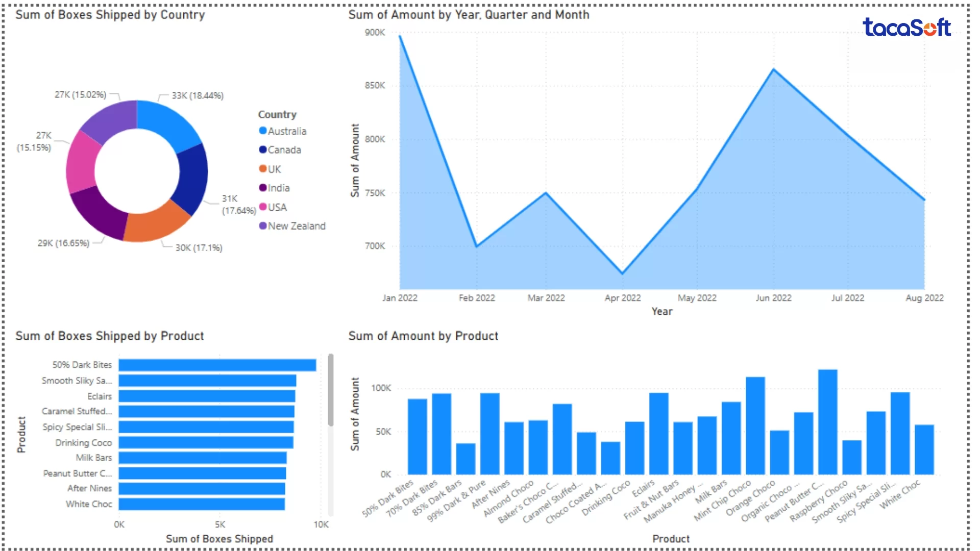
Task: Click the Jul 2022 axis label
Action: click(x=848, y=298)
